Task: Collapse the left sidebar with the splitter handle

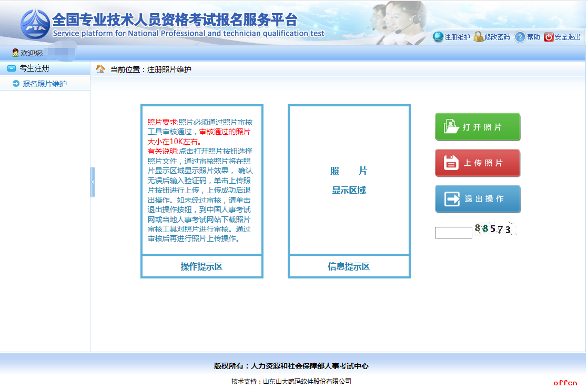Action: click(92, 182)
